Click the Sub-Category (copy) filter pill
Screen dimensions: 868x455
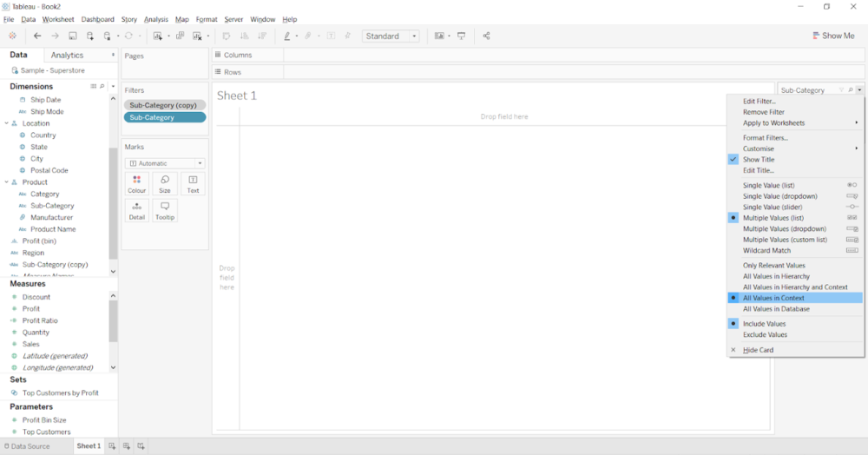click(x=163, y=105)
